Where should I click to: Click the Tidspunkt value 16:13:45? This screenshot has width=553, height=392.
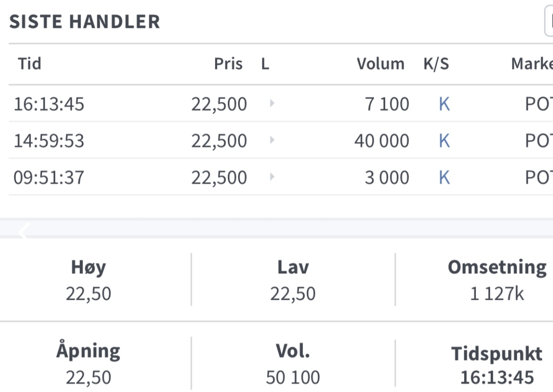[497, 377]
